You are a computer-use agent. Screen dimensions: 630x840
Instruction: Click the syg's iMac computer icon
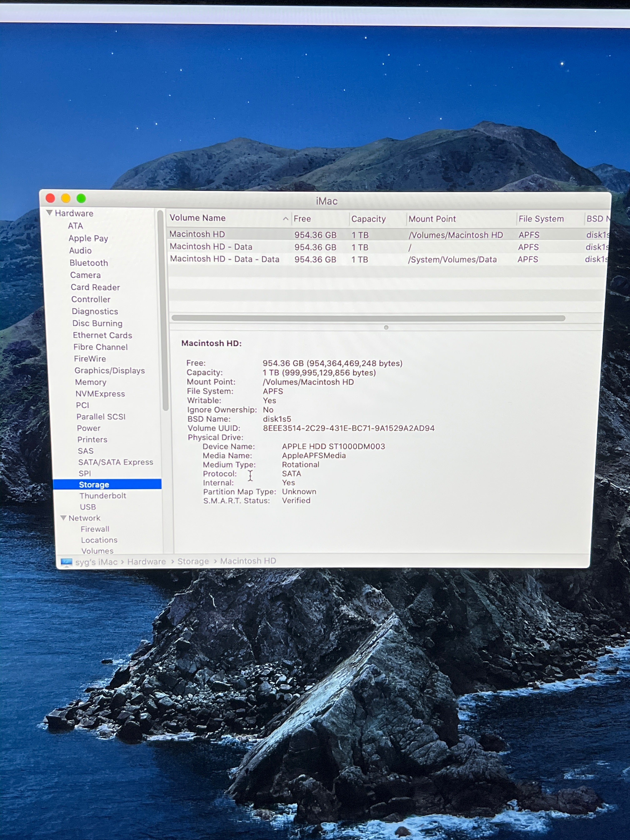(66, 562)
